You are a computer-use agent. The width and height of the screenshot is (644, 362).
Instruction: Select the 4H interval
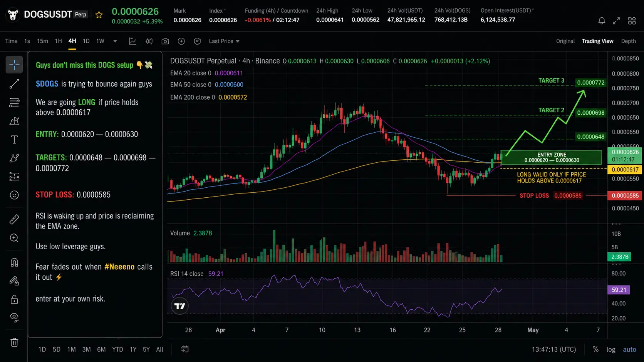pos(72,41)
